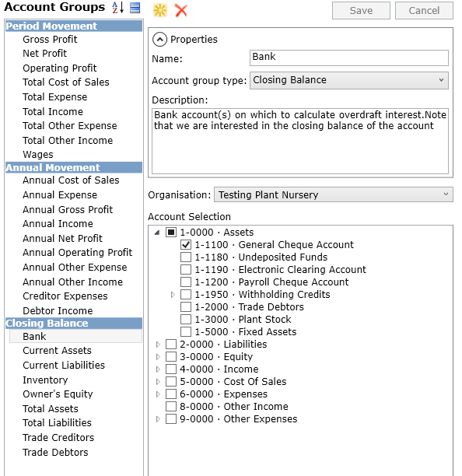The width and height of the screenshot is (462, 476).
Task: Expand the 1-1950 Withholding Credits node
Action: tap(173, 295)
